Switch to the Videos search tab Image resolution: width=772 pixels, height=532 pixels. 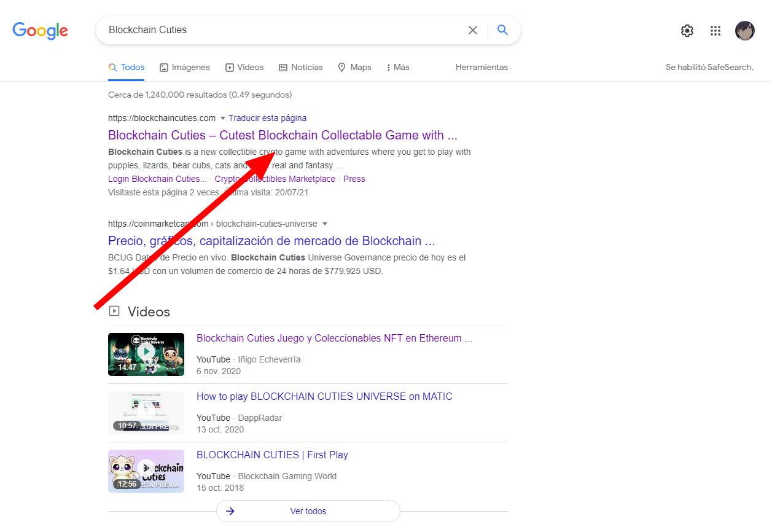click(244, 68)
